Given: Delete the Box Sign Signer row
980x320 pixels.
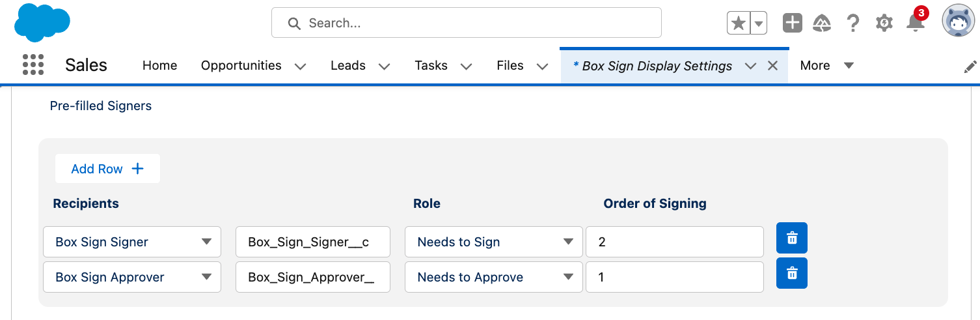Looking at the screenshot, I should [x=791, y=238].
